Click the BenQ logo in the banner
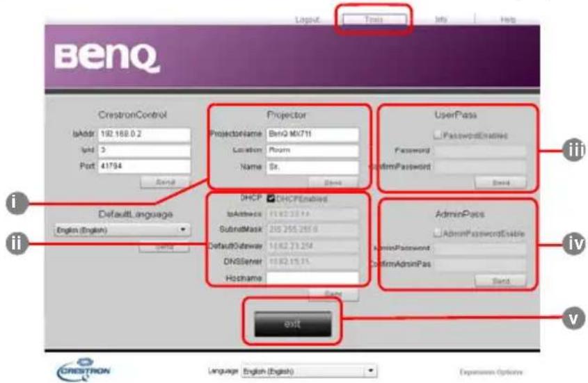This screenshot has height=383, width=588. coord(106,58)
